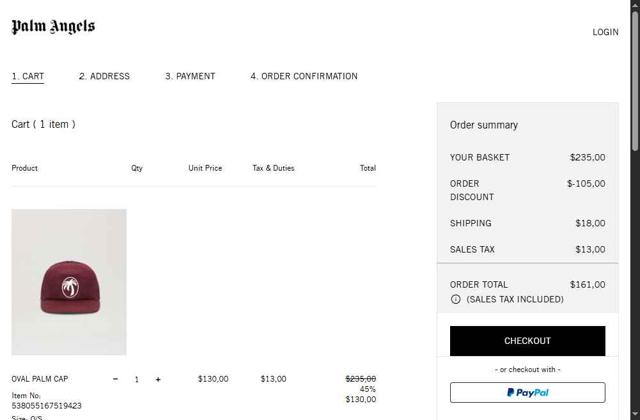This screenshot has height=420, width=640.
Task: Select the 1. CART step tab
Action: tap(28, 76)
